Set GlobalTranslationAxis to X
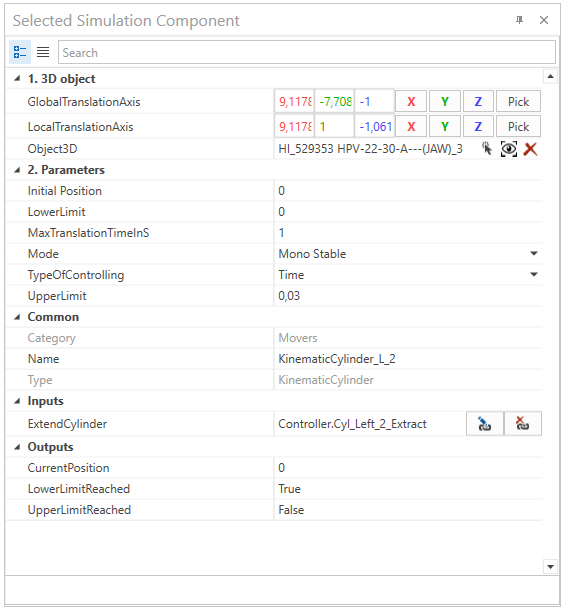The width and height of the screenshot is (562, 609). tap(411, 102)
